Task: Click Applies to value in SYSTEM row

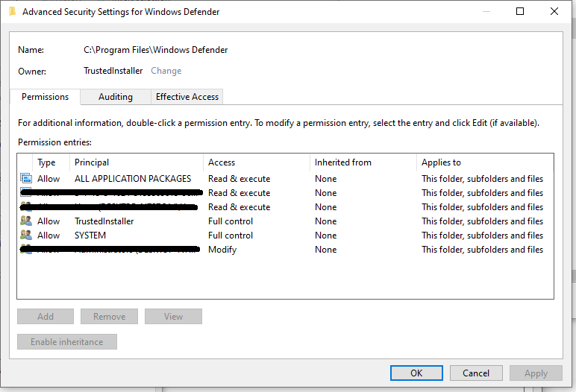Action: tap(482, 235)
